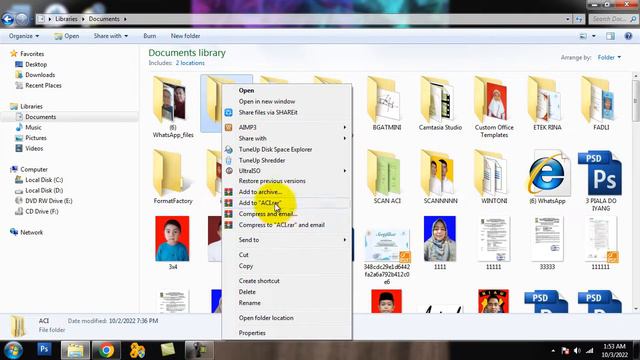Select Desktop in Favorites

31,64
